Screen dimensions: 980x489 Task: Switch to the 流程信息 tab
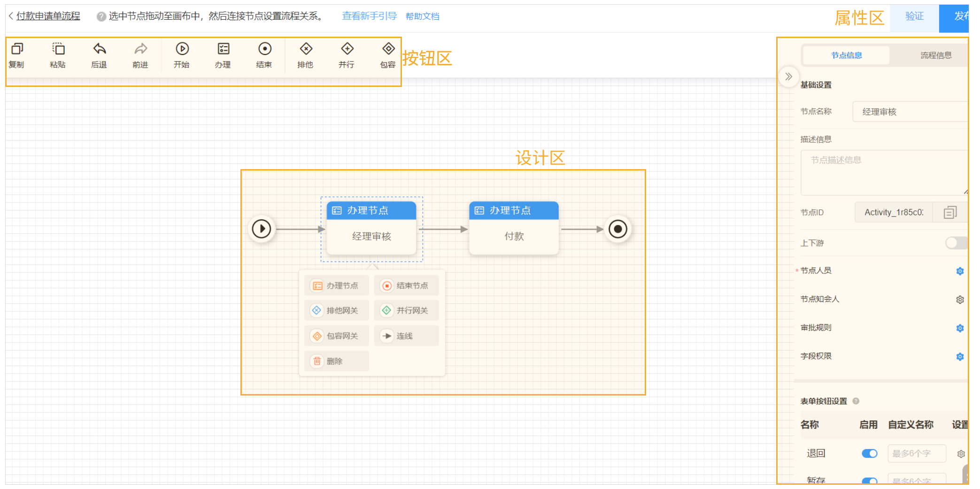[935, 55]
